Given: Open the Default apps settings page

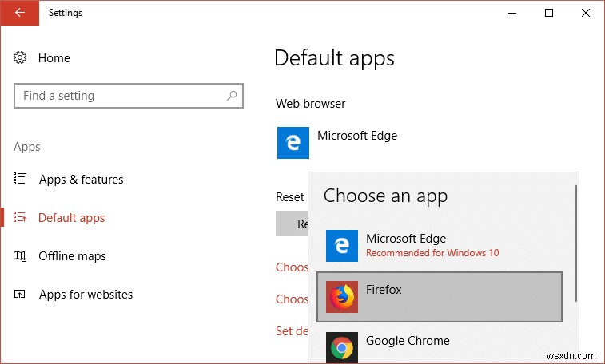Looking at the screenshot, I should (72, 218).
